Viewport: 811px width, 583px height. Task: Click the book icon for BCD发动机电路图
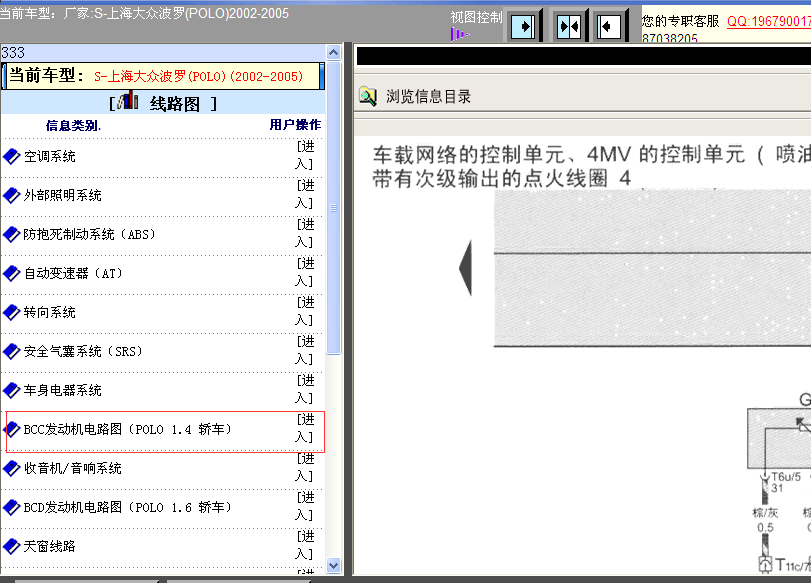pyautogui.click(x=11, y=507)
